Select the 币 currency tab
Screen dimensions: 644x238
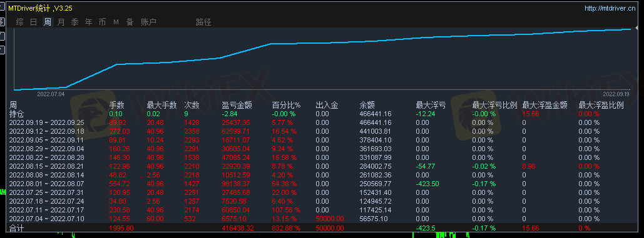[102, 22]
